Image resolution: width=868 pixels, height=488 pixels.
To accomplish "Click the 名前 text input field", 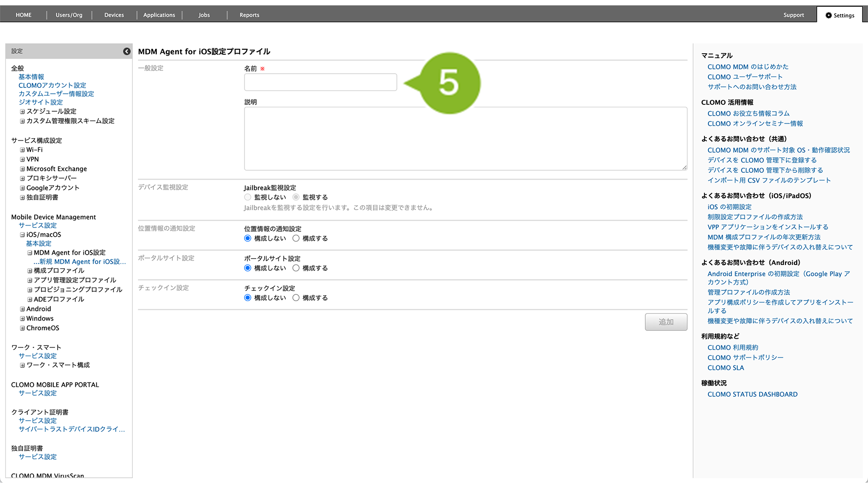I will click(x=320, y=82).
